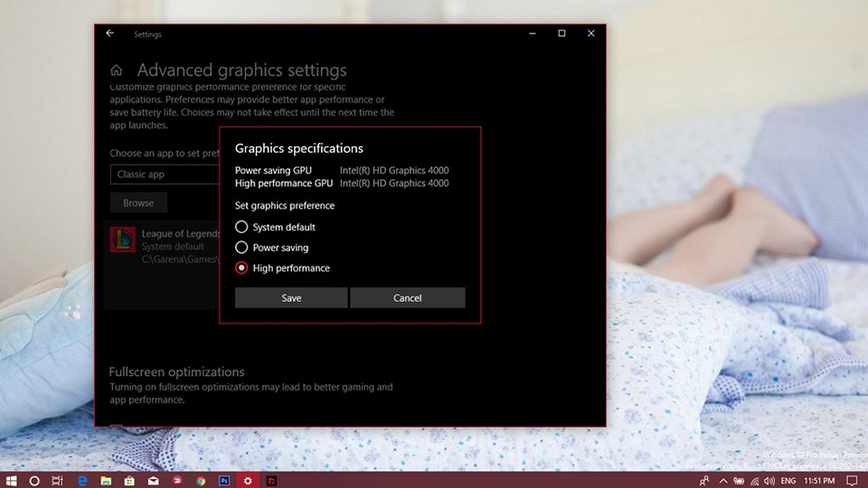Click the 11:51 PM clock
The image size is (868, 488).
(x=819, y=481)
